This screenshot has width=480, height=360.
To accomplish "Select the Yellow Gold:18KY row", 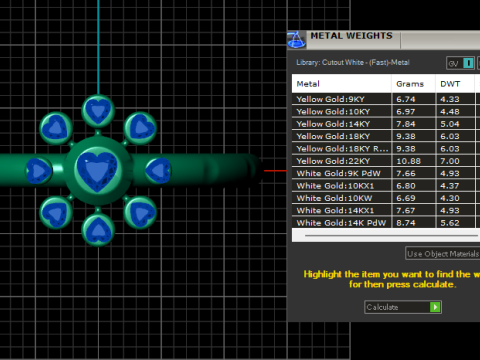I will tap(386, 136).
